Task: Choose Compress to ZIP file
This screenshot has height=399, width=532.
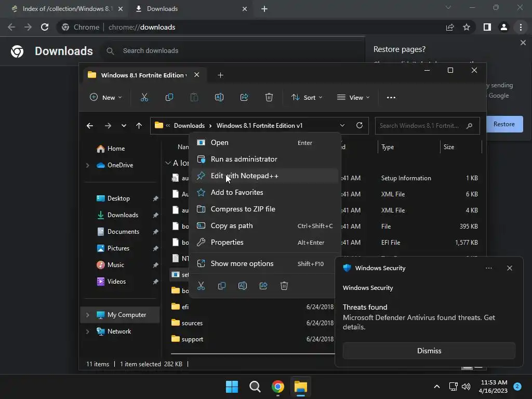Action: click(264, 209)
